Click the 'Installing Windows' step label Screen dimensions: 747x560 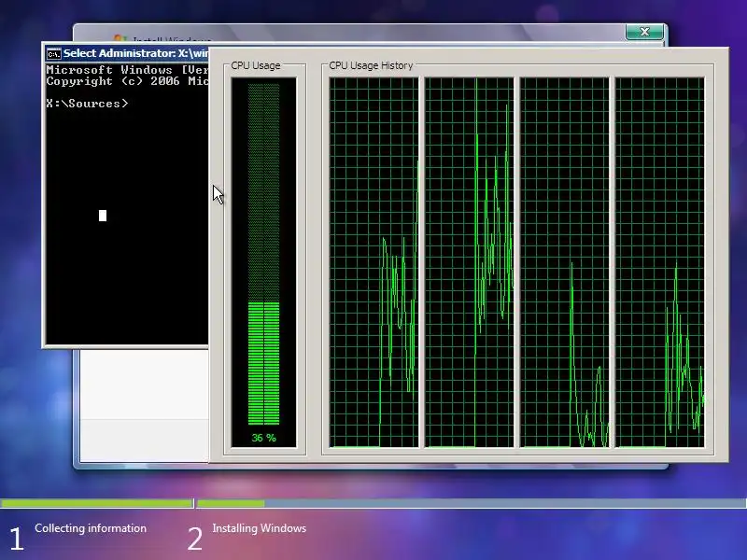click(260, 528)
